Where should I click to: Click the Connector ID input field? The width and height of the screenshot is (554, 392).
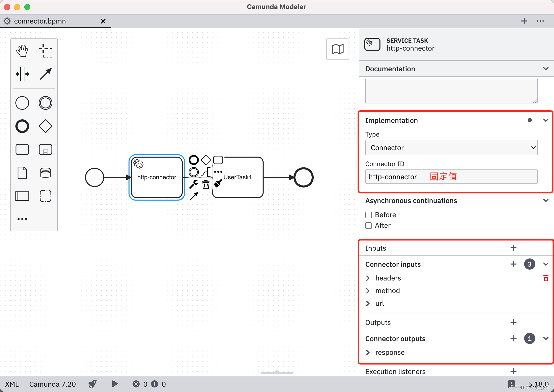click(x=452, y=177)
